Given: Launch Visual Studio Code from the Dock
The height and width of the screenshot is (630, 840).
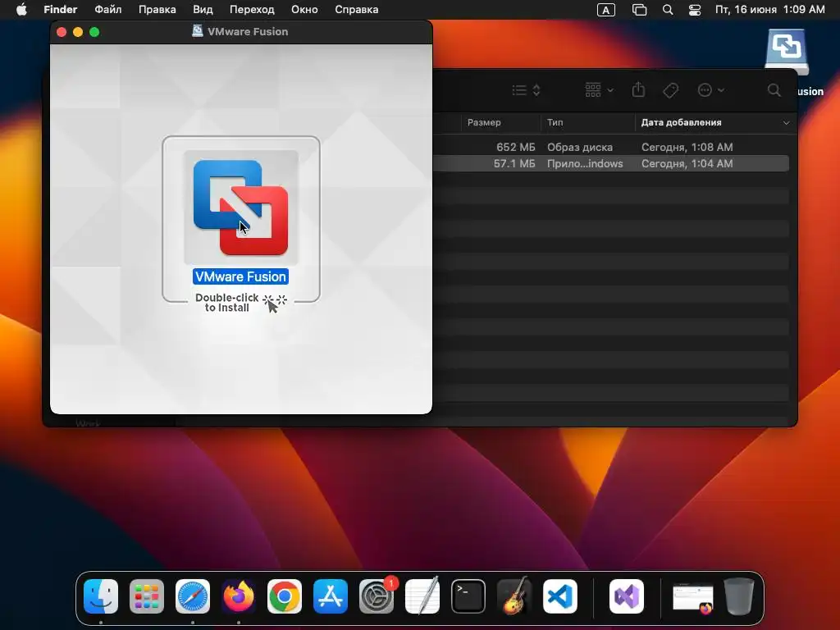Looking at the screenshot, I should pyautogui.click(x=559, y=596).
